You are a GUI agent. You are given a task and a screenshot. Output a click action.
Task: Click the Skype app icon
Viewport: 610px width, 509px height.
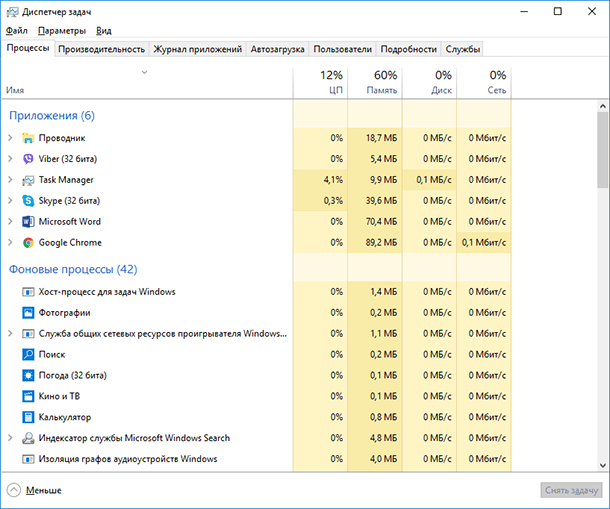[28, 201]
